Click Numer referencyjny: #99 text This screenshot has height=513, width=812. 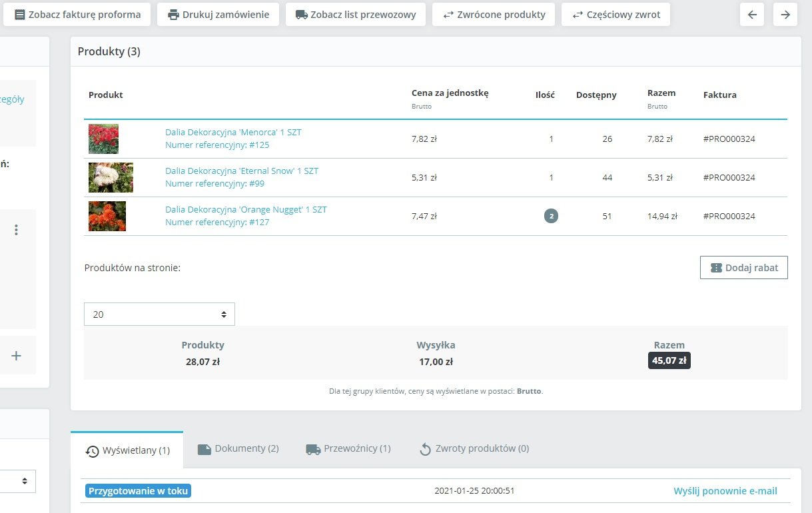(214, 183)
